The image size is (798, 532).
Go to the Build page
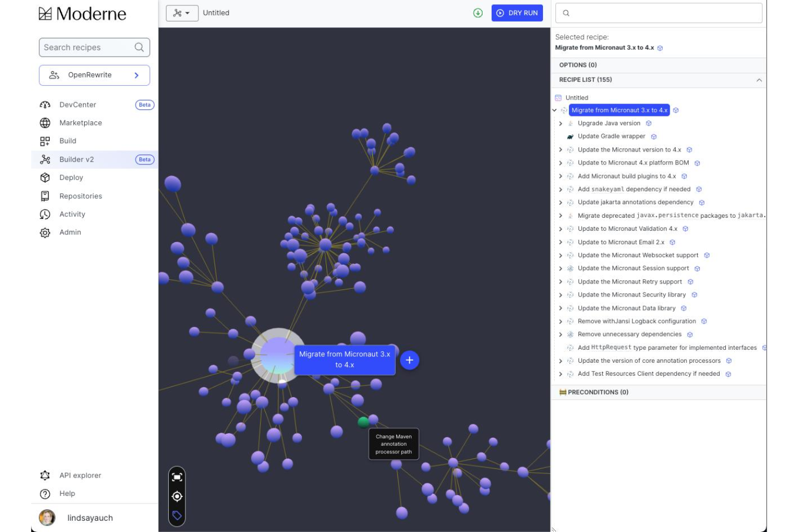pos(67,141)
